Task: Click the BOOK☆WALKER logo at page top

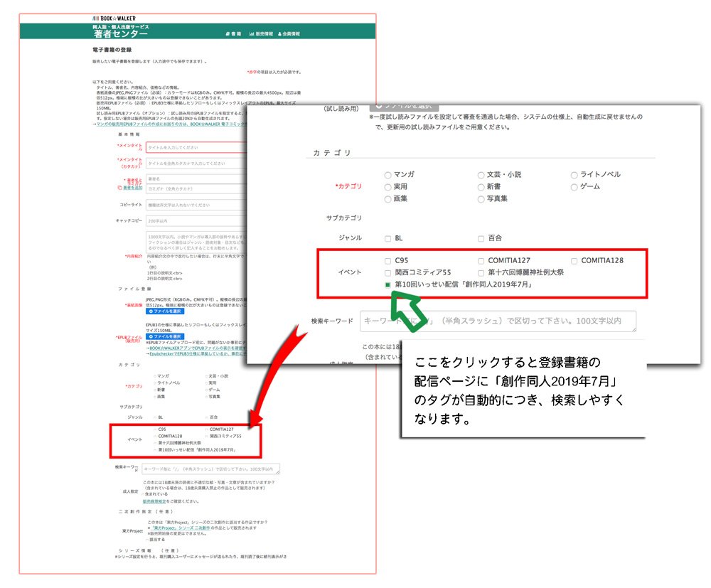Action: 114,18
